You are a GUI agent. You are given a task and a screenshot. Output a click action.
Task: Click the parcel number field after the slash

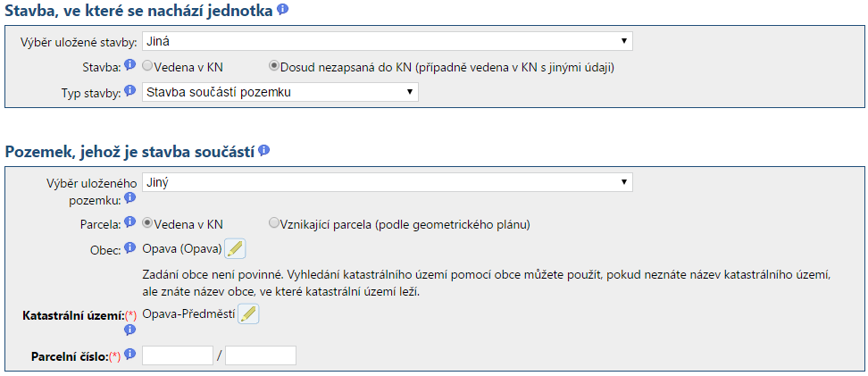(x=260, y=355)
